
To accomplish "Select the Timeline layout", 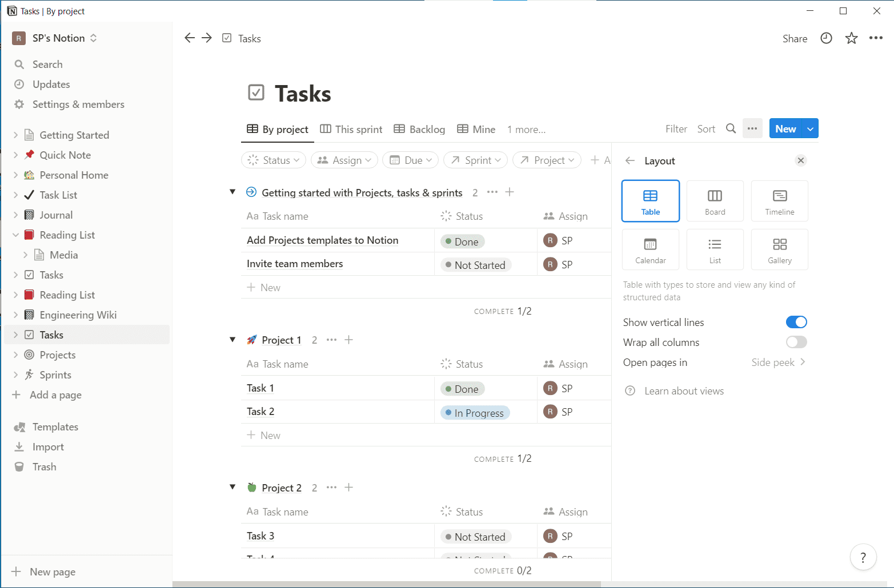I will pos(779,201).
